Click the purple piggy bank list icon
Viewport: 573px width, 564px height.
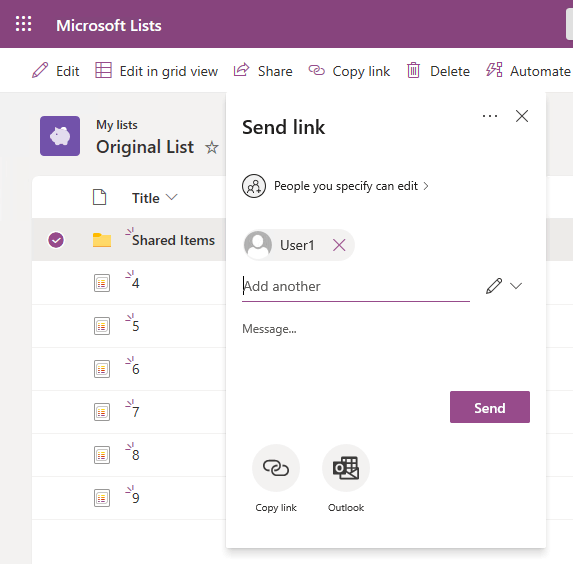[x=60, y=136]
